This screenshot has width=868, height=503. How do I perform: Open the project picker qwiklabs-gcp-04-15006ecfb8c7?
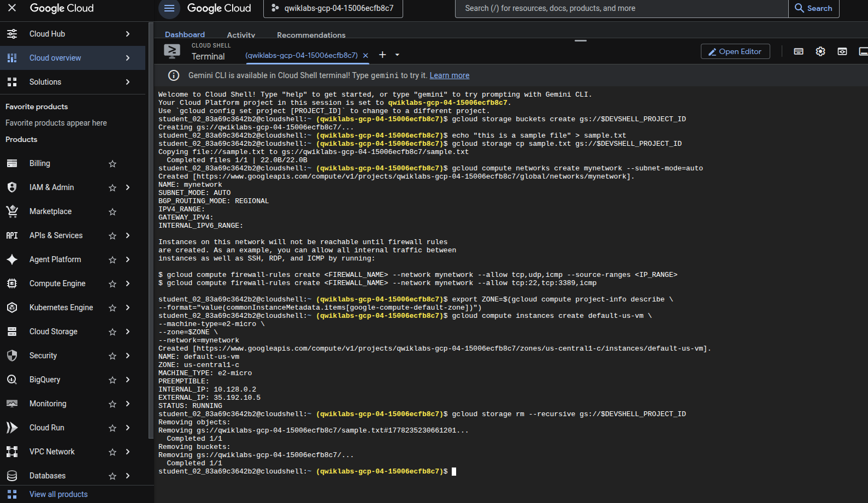(333, 8)
